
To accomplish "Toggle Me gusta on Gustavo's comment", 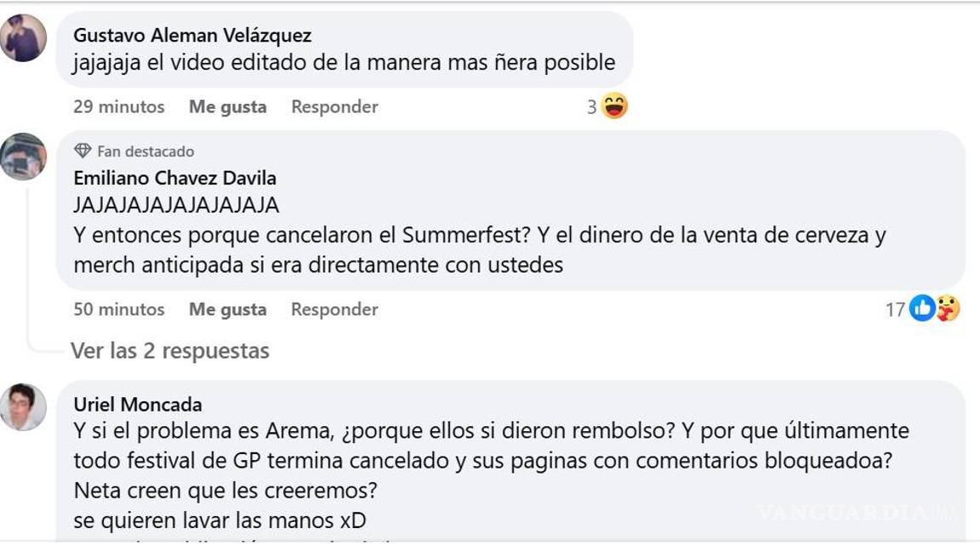I will coord(230,107).
